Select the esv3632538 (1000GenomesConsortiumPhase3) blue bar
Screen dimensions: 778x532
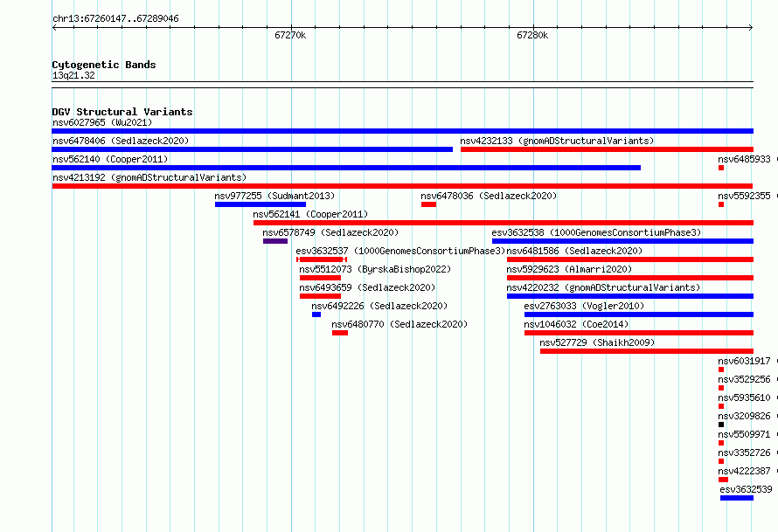click(622, 241)
